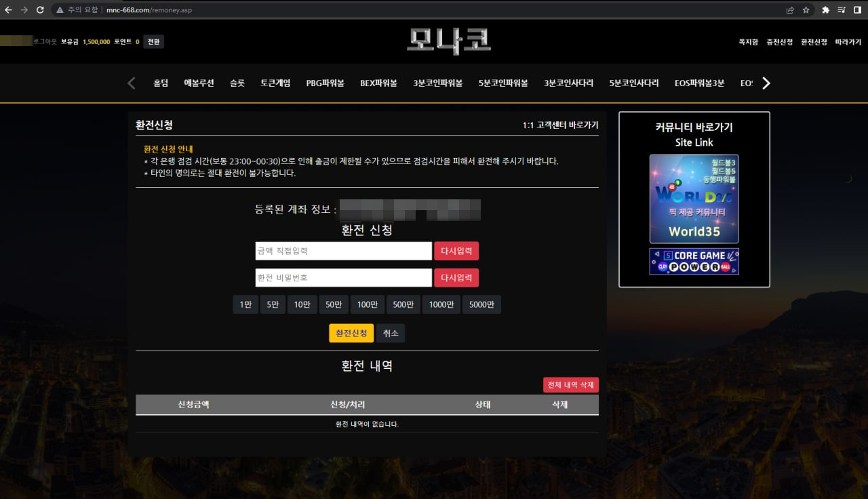
Task: Click the 커뮤니티 바로가기 heading
Action: click(x=694, y=127)
